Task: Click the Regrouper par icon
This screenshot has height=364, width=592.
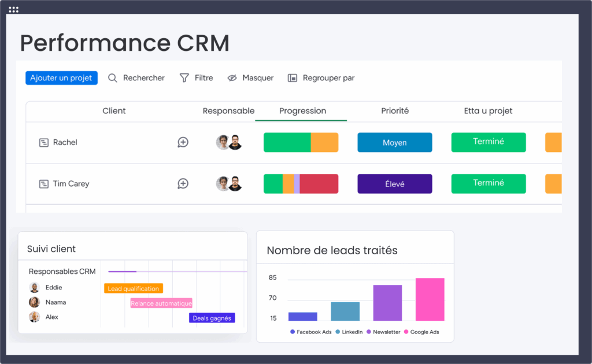Action: tap(292, 78)
